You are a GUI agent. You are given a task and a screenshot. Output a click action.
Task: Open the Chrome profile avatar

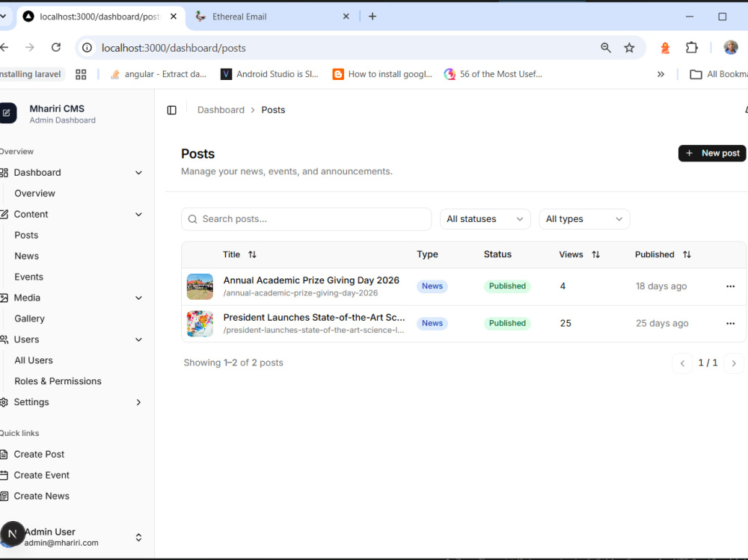pyautogui.click(x=731, y=47)
